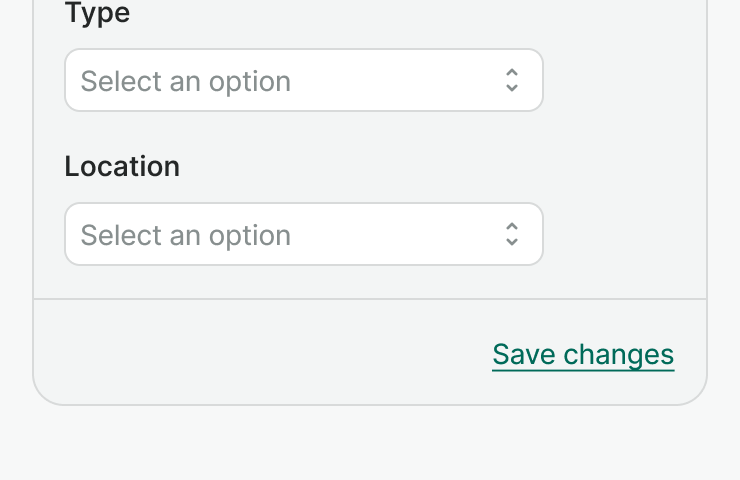Click "Select an option" text under Type
Image resolution: width=740 pixels, height=480 pixels.
click(x=186, y=81)
